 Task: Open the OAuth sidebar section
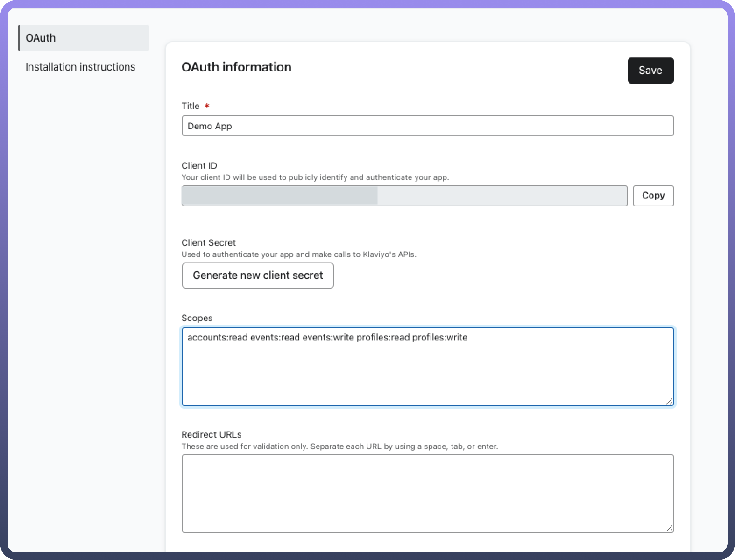coord(83,38)
